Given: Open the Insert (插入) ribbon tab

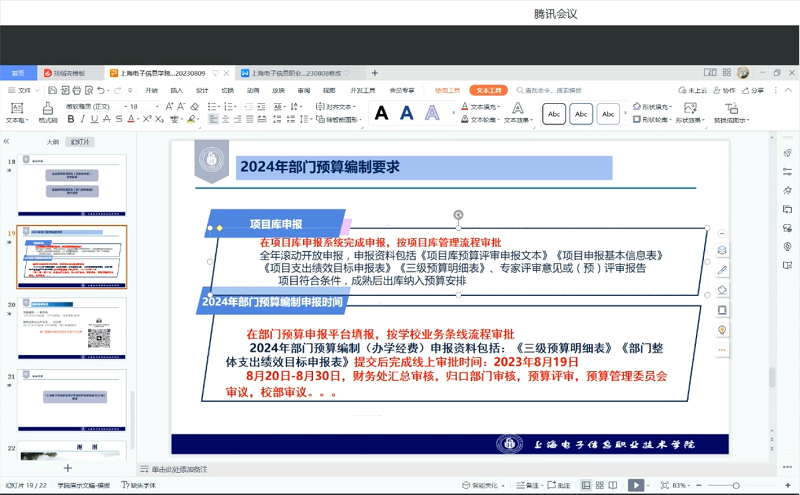Looking at the screenshot, I should coord(176,90).
